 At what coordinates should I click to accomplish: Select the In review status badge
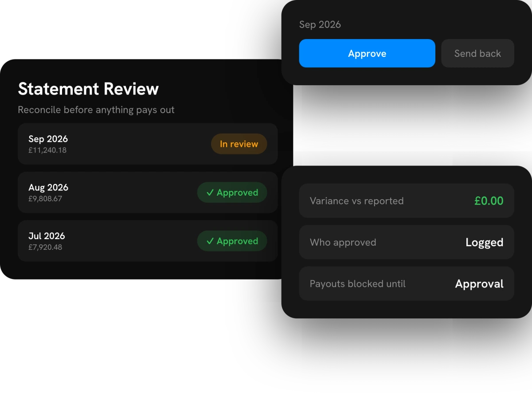[x=239, y=144]
